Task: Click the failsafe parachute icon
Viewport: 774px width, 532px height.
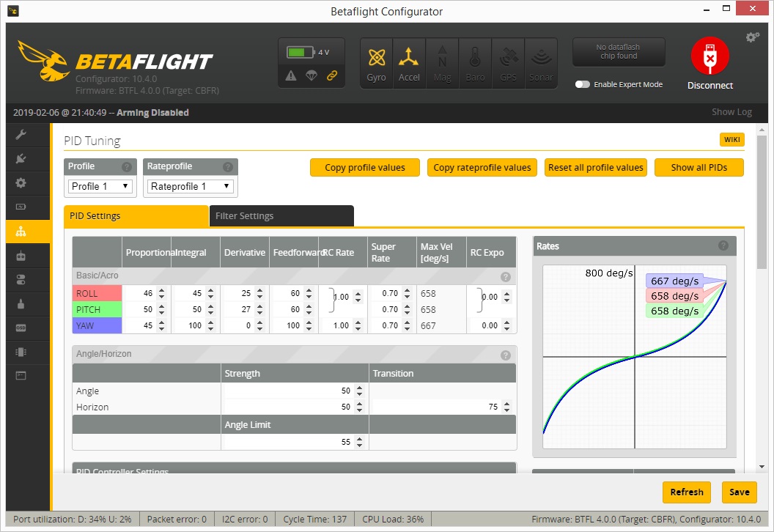Action: pos(312,75)
